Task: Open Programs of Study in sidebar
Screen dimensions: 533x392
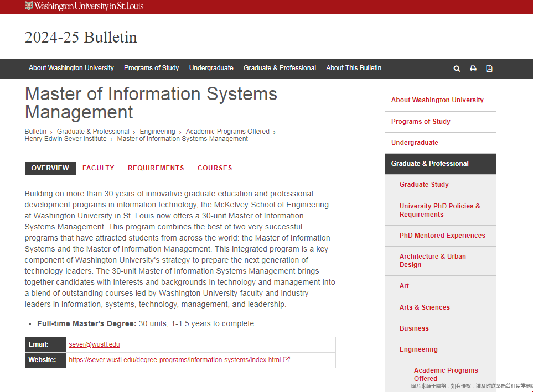Action: (x=440, y=122)
